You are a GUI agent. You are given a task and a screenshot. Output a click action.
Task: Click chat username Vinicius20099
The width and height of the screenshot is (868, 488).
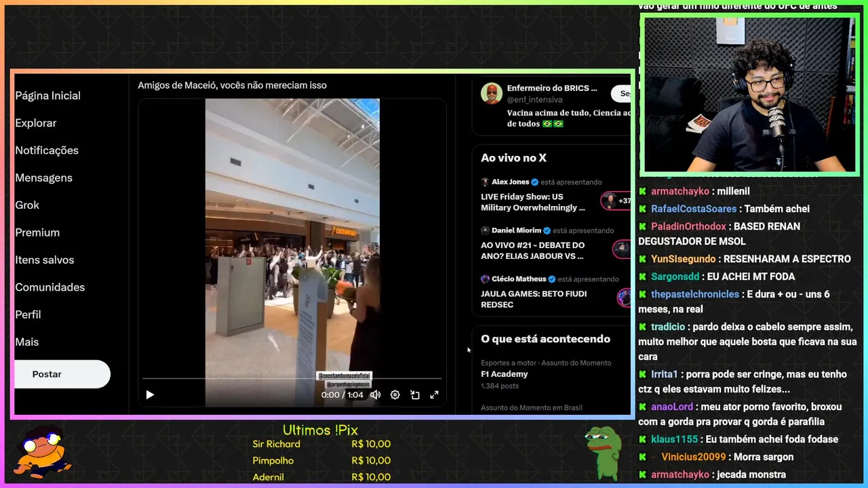pos(694,457)
